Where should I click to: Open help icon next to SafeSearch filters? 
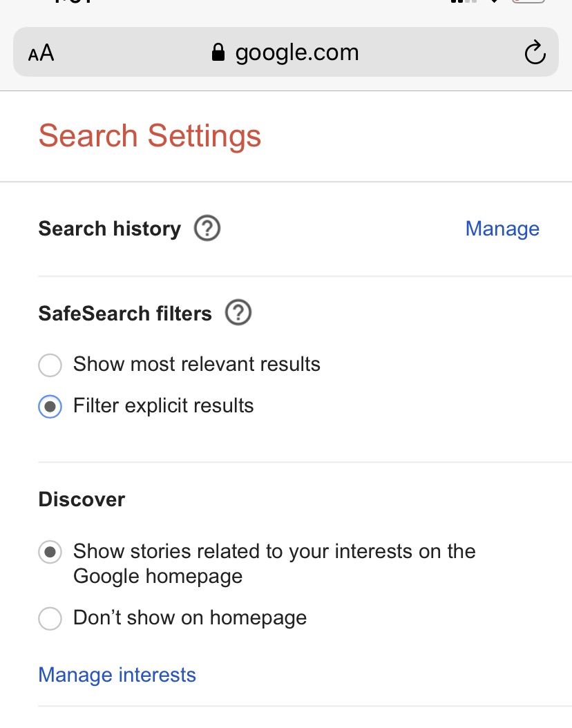click(238, 313)
